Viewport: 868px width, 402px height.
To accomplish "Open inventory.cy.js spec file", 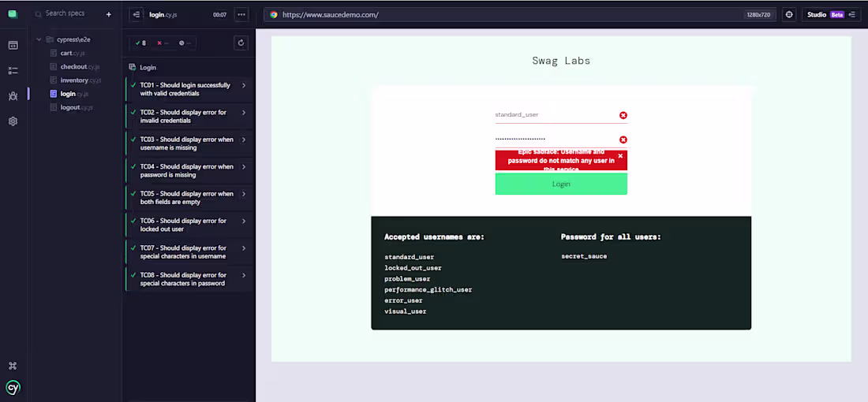I will coord(80,80).
